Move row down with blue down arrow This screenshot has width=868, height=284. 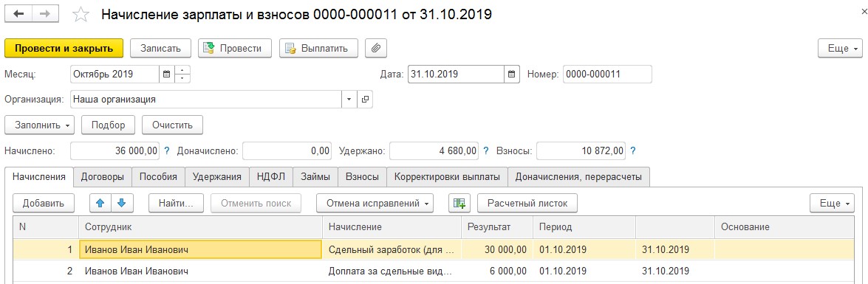pos(123,203)
